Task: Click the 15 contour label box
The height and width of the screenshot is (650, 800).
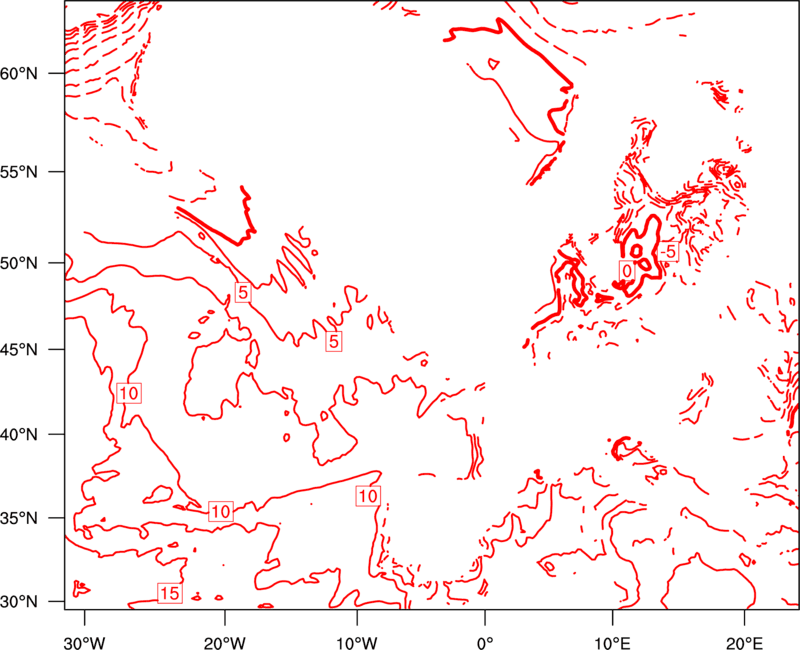Action: [x=170, y=593]
